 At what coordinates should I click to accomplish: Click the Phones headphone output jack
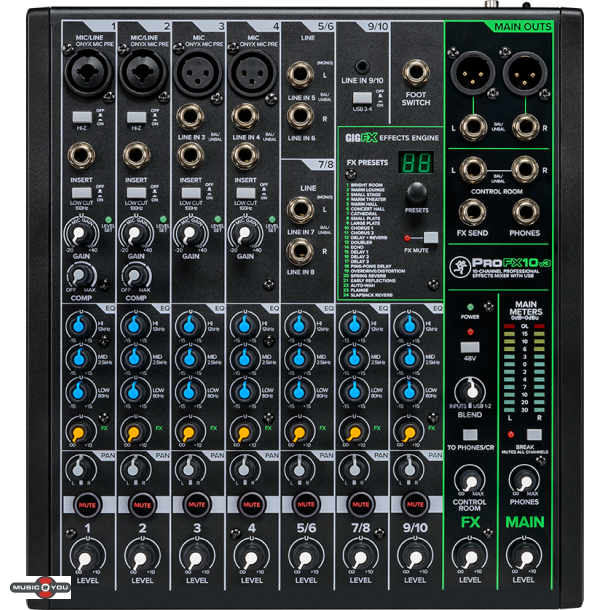(x=525, y=213)
